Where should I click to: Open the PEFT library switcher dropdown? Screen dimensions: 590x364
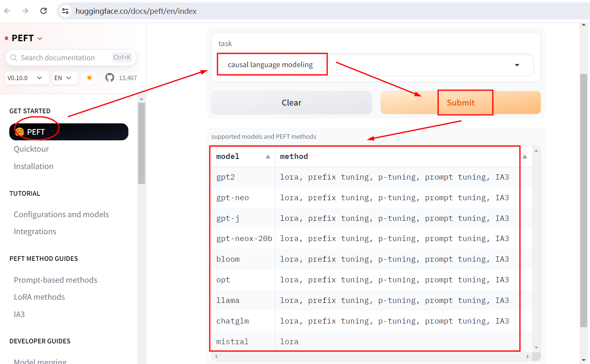click(x=27, y=38)
